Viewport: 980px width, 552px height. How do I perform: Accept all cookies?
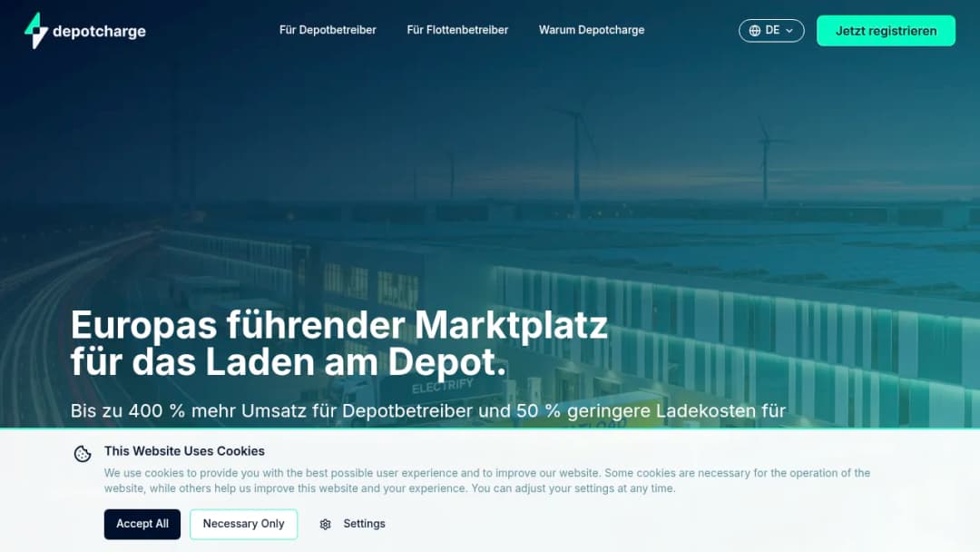point(142,524)
